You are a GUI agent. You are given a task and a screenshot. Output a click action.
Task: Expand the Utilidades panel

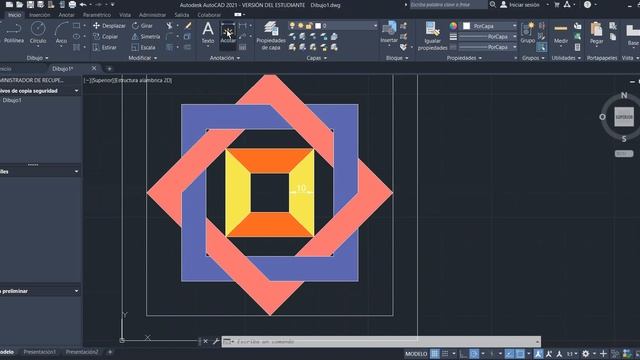(x=567, y=58)
